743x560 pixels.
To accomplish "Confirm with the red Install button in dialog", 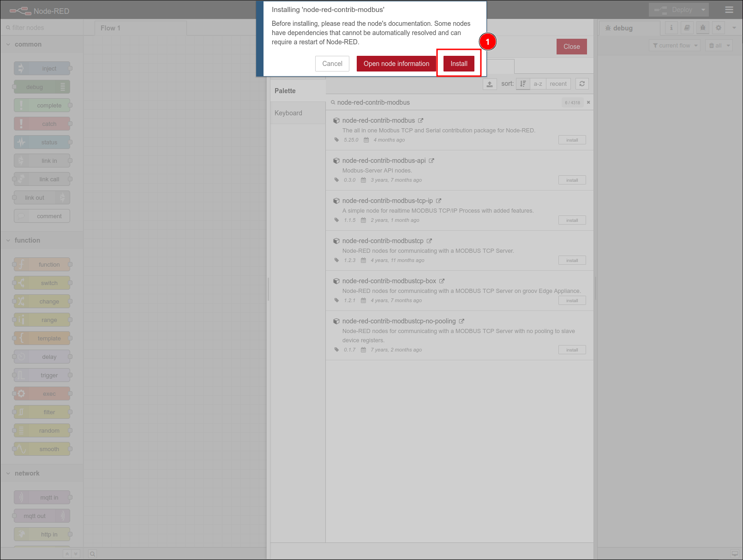I will [x=459, y=64].
